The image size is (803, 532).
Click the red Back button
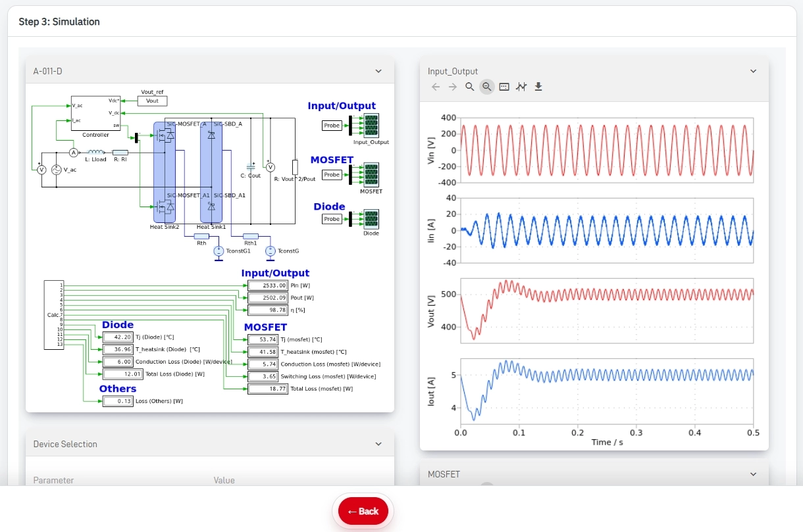(x=363, y=511)
